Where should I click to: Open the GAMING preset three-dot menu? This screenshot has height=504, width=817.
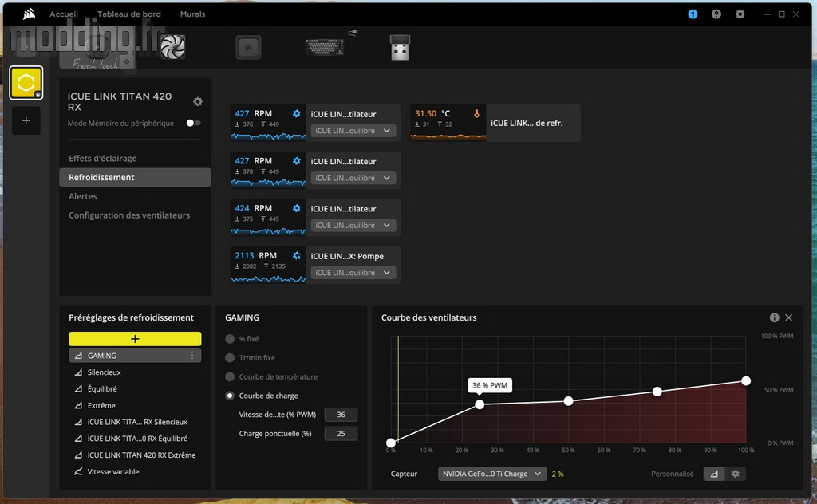[x=192, y=355]
